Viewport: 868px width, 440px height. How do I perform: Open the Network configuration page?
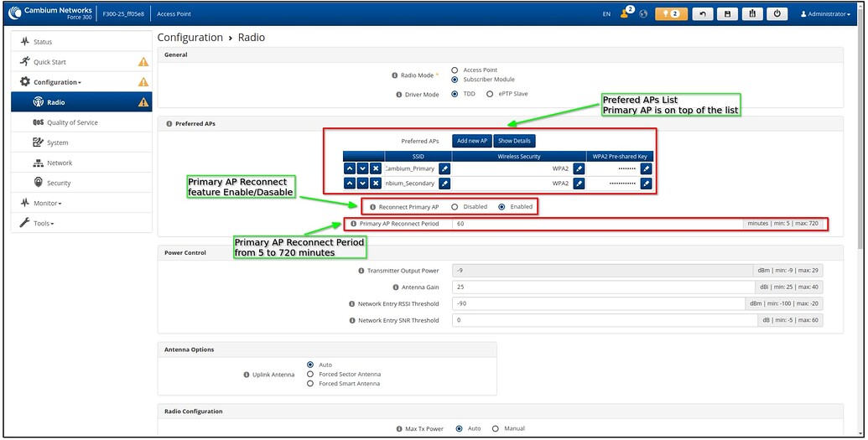click(81, 163)
